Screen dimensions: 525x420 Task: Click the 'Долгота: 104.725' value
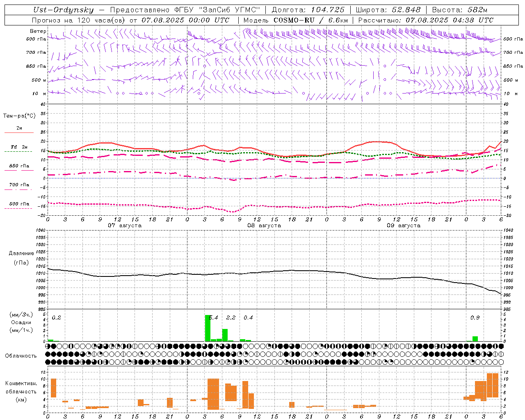point(308,10)
